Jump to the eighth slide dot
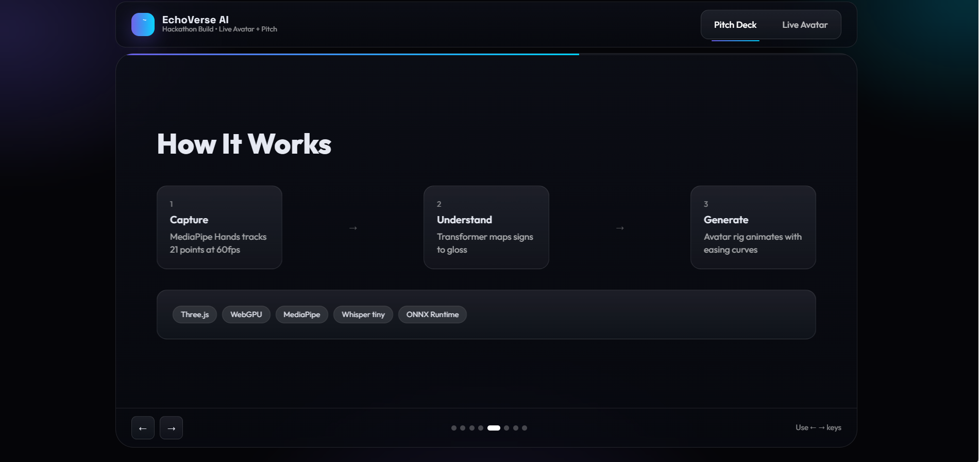980x462 pixels. point(525,428)
